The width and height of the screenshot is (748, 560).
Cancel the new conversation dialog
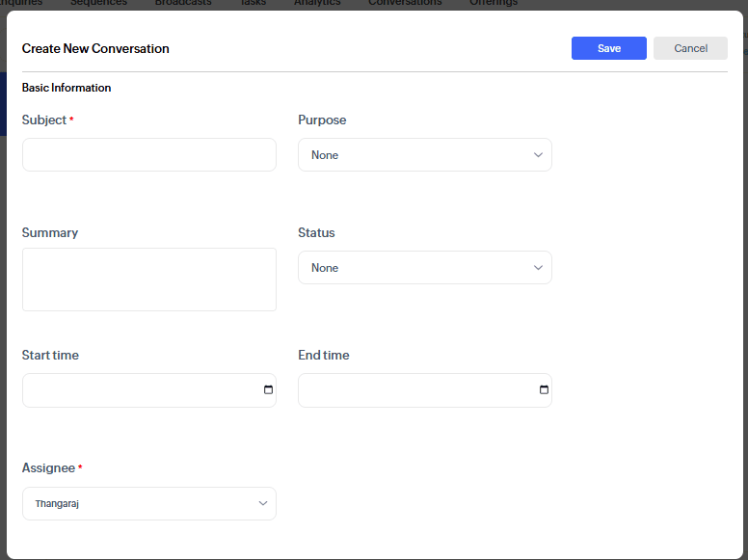690,48
